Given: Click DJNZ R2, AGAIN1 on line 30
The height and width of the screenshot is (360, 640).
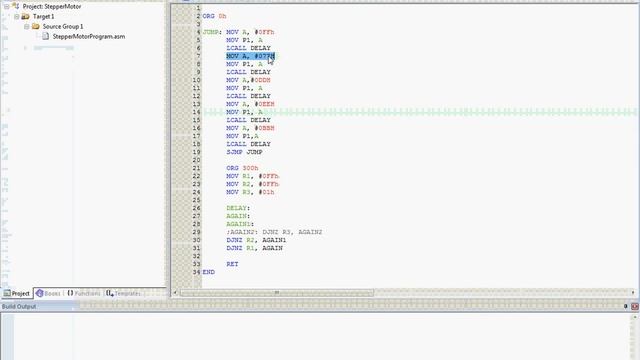Looking at the screenshot, I should coord(256,240).
